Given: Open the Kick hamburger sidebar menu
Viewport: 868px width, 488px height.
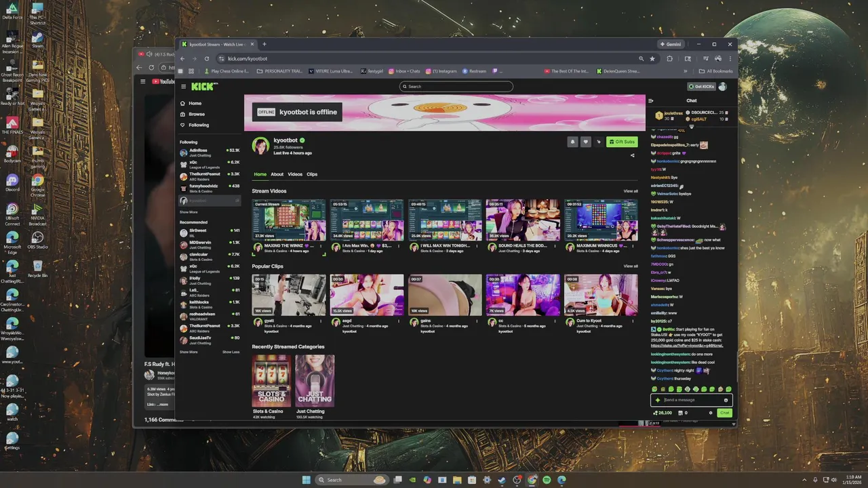Looking at the screenshot, I should pyautogui.click(x=183, y=87).
